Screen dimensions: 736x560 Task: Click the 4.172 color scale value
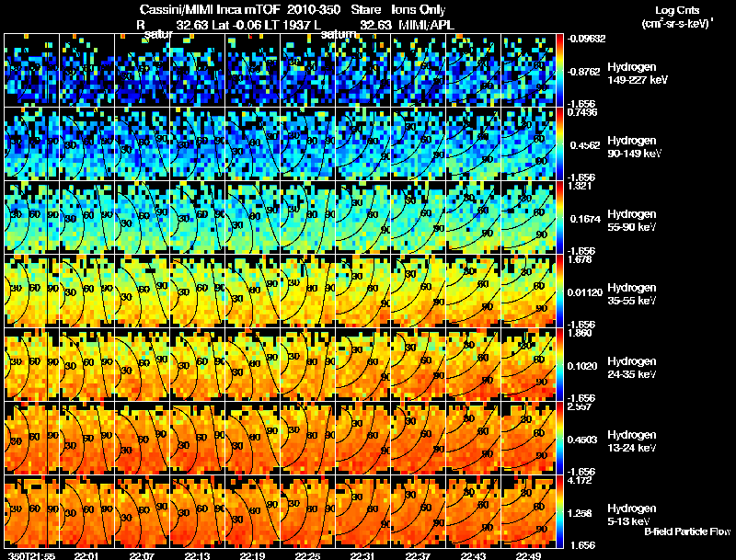coord(580,481)
